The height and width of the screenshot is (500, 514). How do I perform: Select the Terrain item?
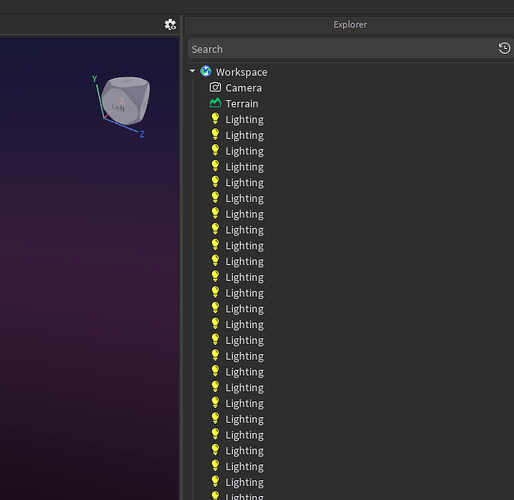pos(242,104)
